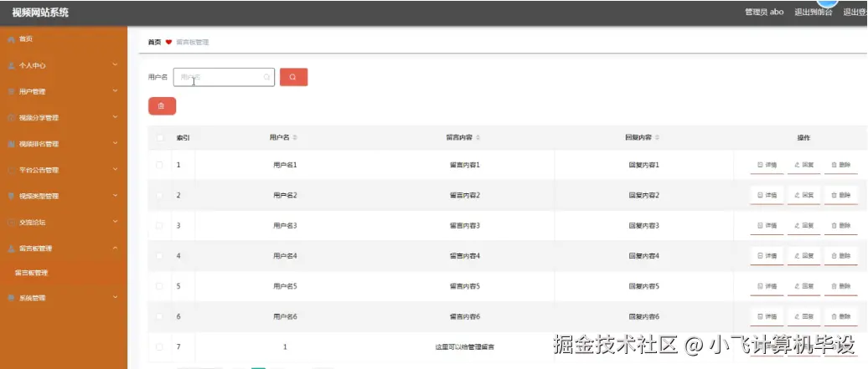This screenshot has width=868, height=369.
Task: Check the box for row 2
Action: pyautogui.click(x=159, y=195)
